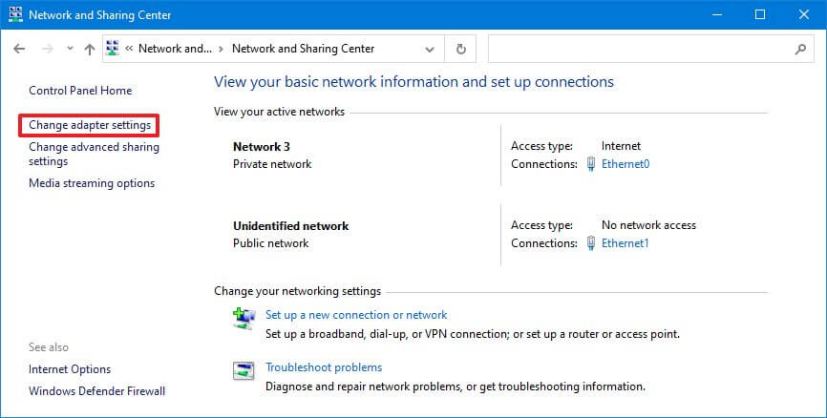Click the Ethernet0 adapter plug icon
The height and width of the screenshot is (418, 827).
tap(591, 164)
